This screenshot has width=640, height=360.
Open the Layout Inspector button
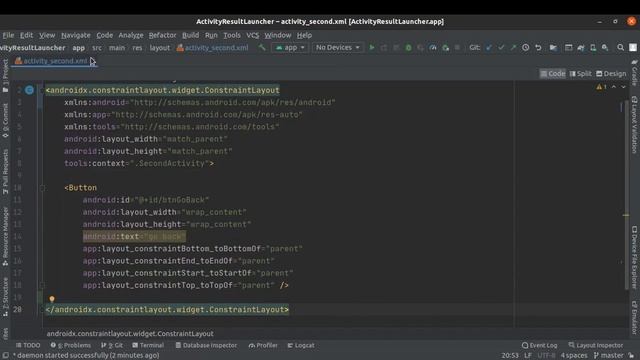tap(596, 345)
